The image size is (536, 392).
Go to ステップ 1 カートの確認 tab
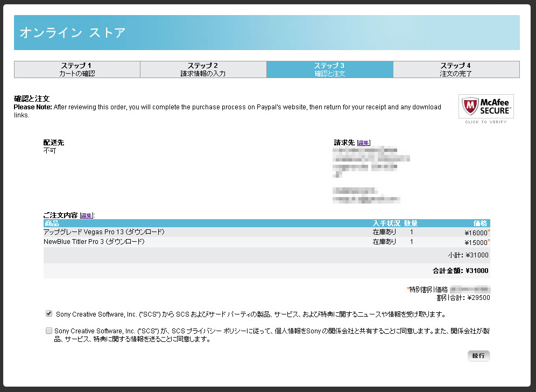[77, 69]
